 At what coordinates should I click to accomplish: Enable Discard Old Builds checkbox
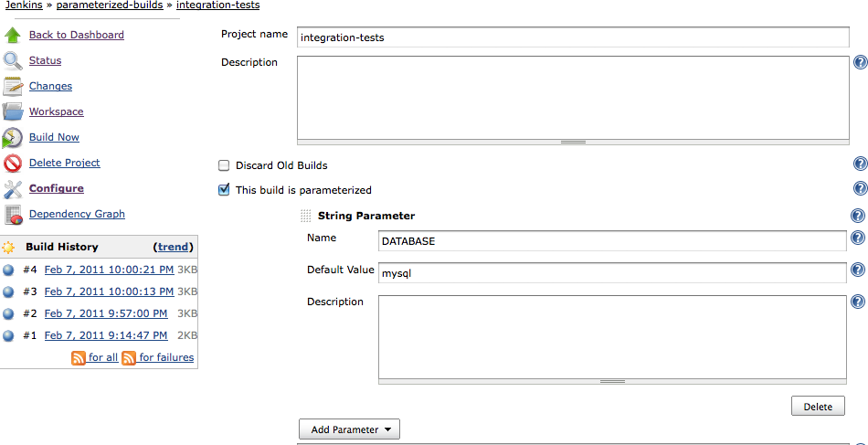[224, 165]
